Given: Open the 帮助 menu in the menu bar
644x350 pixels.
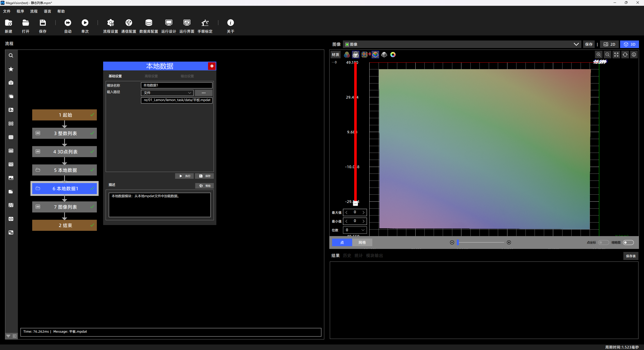Looking at the screenshot, I should tap(61, 11).
